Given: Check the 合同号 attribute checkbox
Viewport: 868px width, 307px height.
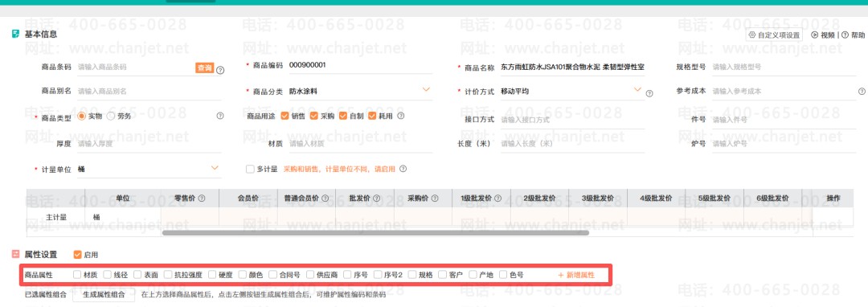Looking at the screenshot, I should 272,274.
